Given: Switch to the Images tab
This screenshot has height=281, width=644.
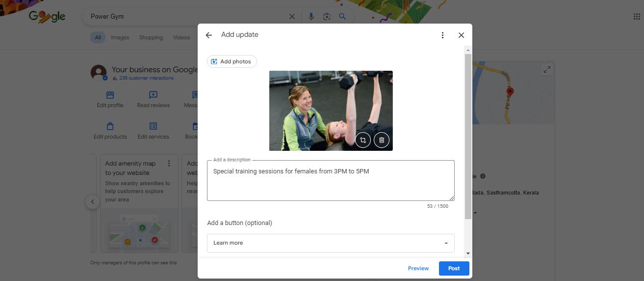Looking at the screenshot, I should tap(120, 37).
